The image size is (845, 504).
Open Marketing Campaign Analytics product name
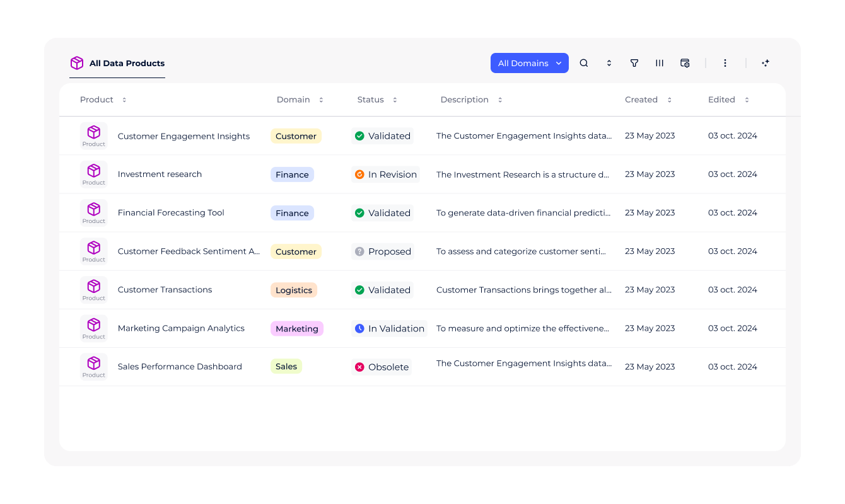click(181, 328)
